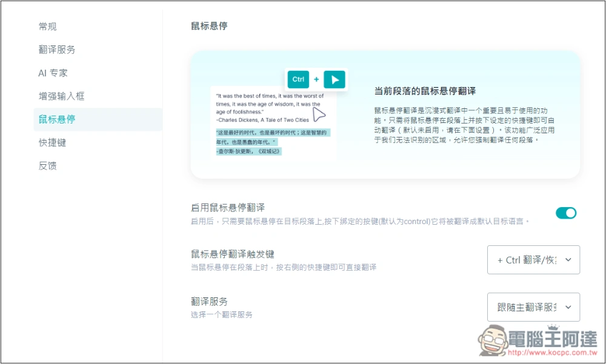Select the highlighted 鼠标悬停 sidebar item
The height and width of the screenshot is (364, 606).
coord(57,119)
